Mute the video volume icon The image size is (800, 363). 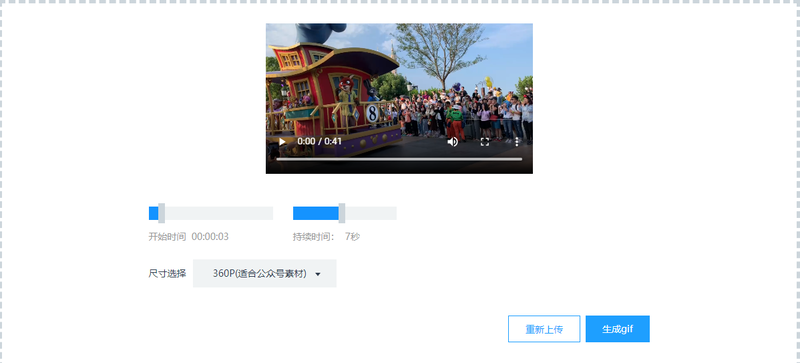tap(453, 141)
